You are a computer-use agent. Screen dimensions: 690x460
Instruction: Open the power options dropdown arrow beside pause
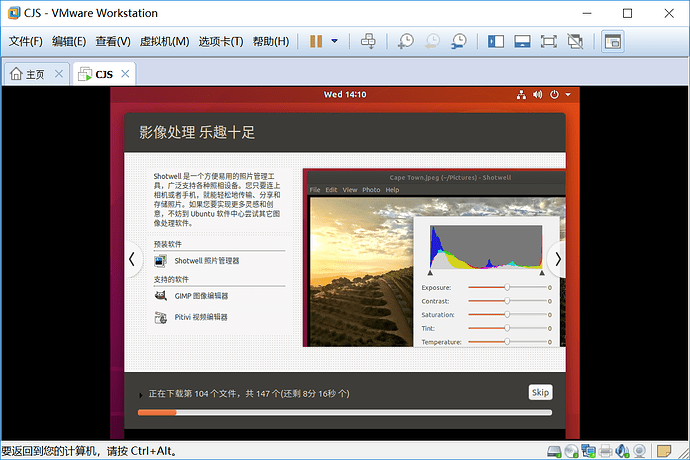[x=334, y=41]
